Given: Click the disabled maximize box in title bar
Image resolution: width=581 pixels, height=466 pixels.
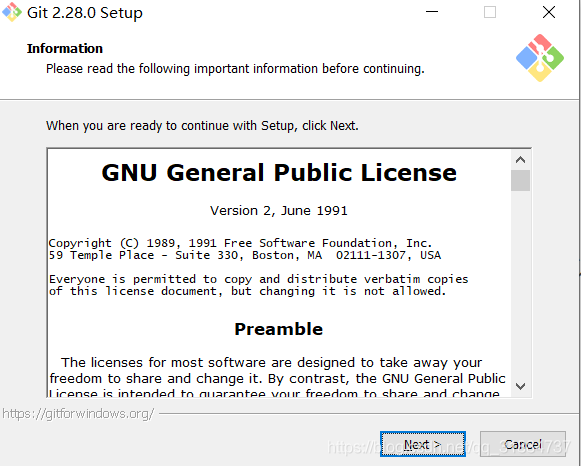Looking at the screenshot, I should tap(490, 12).
